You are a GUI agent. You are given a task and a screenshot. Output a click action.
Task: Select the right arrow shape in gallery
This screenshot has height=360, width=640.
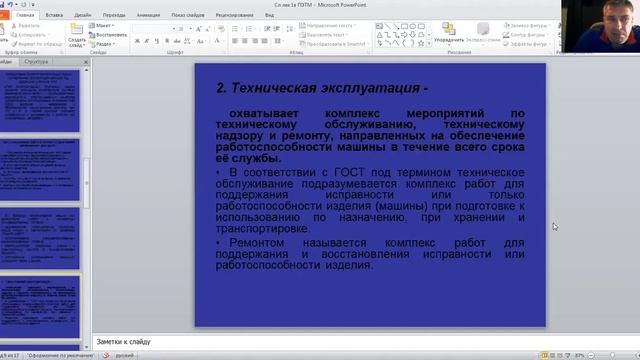[x=404, y=35]
